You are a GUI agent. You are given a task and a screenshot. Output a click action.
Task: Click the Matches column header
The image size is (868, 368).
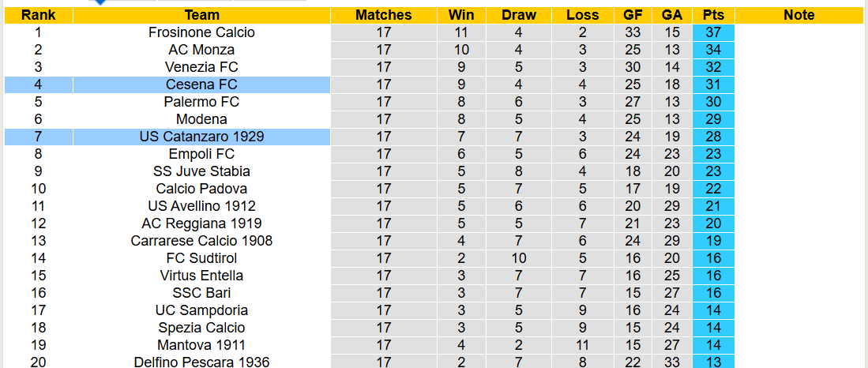[383, 15]
